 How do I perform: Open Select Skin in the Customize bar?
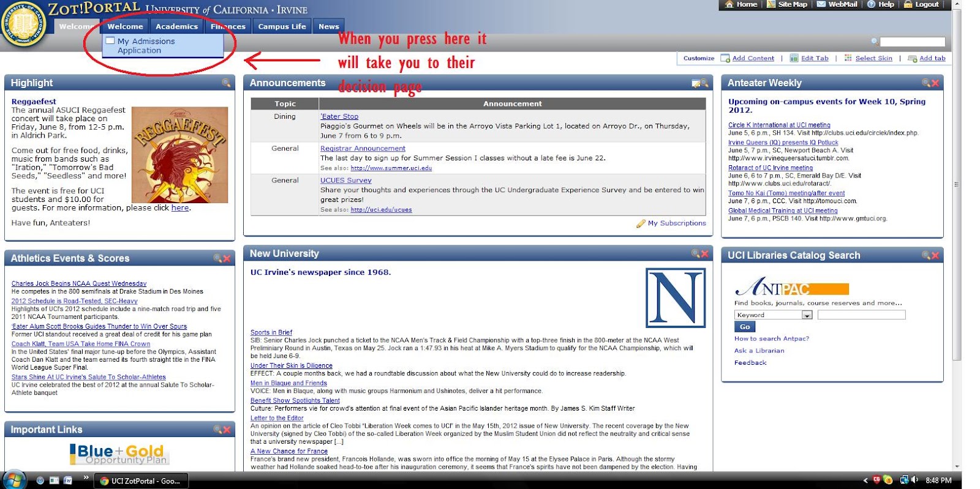point(873,58)
